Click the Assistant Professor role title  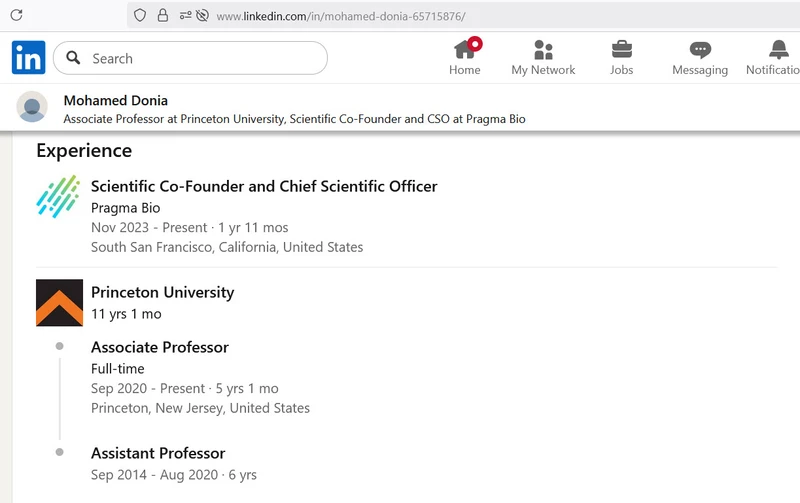pyautogui.click(x=158, y=454)
